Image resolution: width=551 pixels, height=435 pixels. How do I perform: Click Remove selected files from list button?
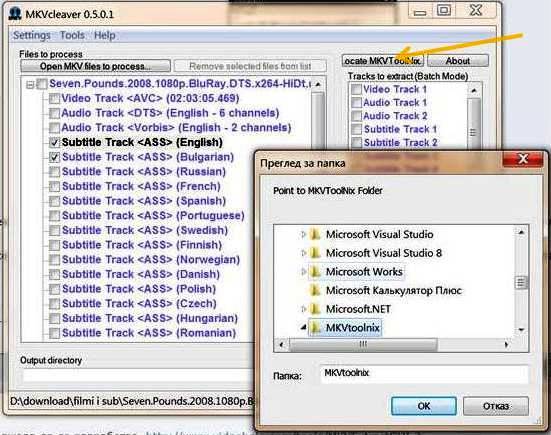250,66
